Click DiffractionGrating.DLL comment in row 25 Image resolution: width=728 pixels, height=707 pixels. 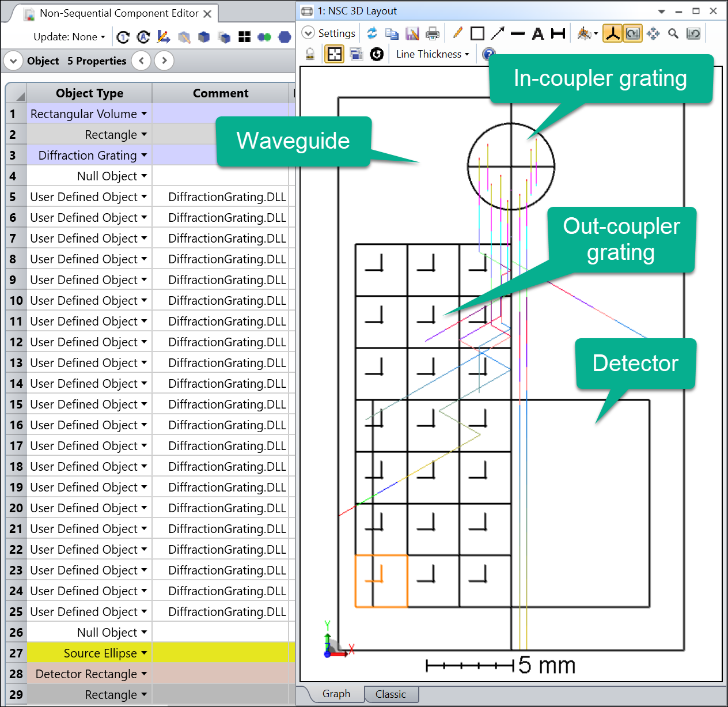click(x=227, y=611)
